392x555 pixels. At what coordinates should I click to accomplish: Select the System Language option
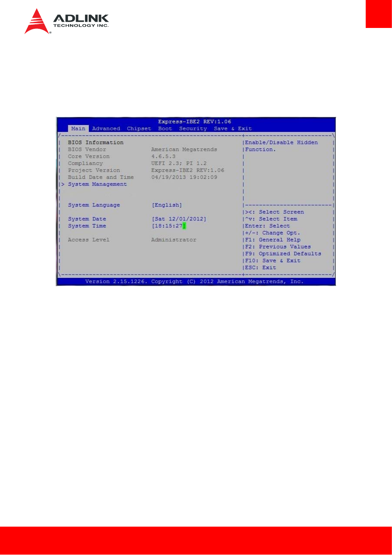[x=94, y=205]
